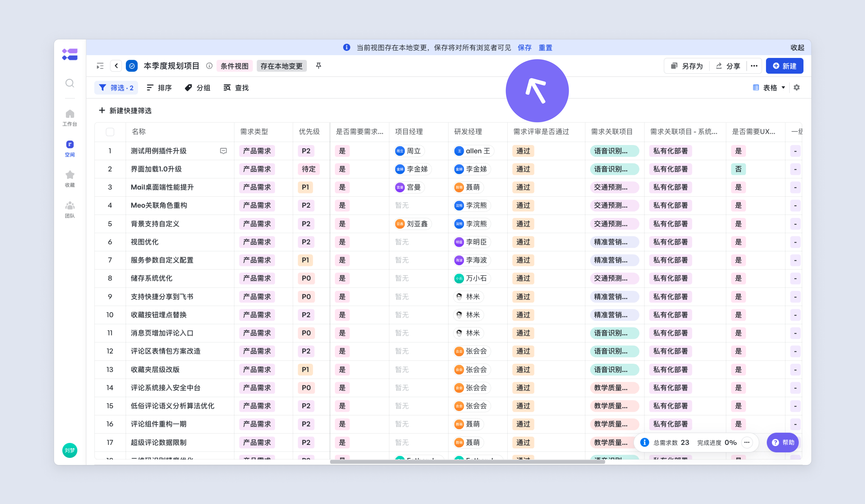
Task: Toggle the select-all checkbox in header
Action: [110, 132]
